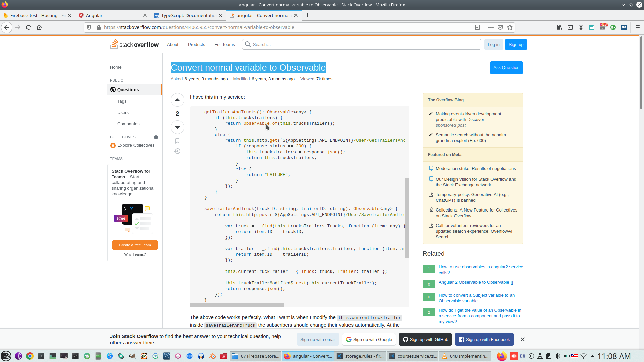The width and height of the screenshot is (644, 362).
Task: Click the Ask Question button
Action: (506, 68)
